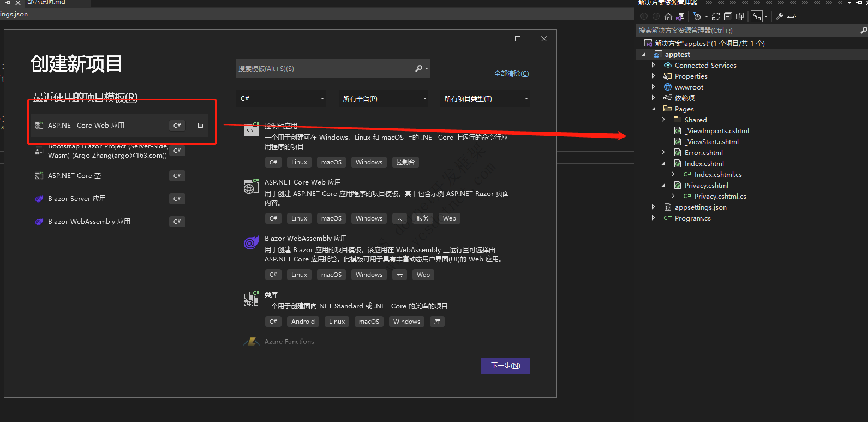Choose the 类库 class library template icon

[x=252, y=298]
